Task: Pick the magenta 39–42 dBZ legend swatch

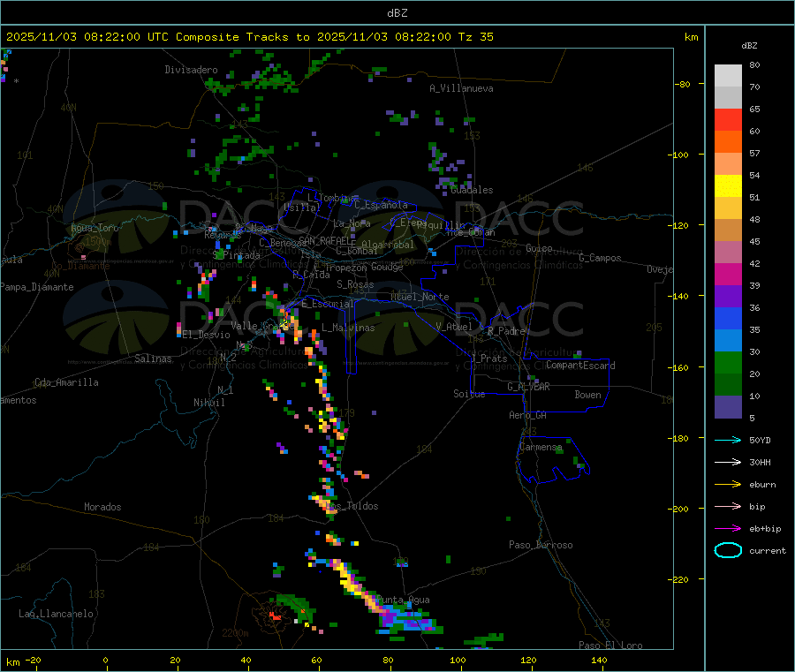Action: pos(728,274)
